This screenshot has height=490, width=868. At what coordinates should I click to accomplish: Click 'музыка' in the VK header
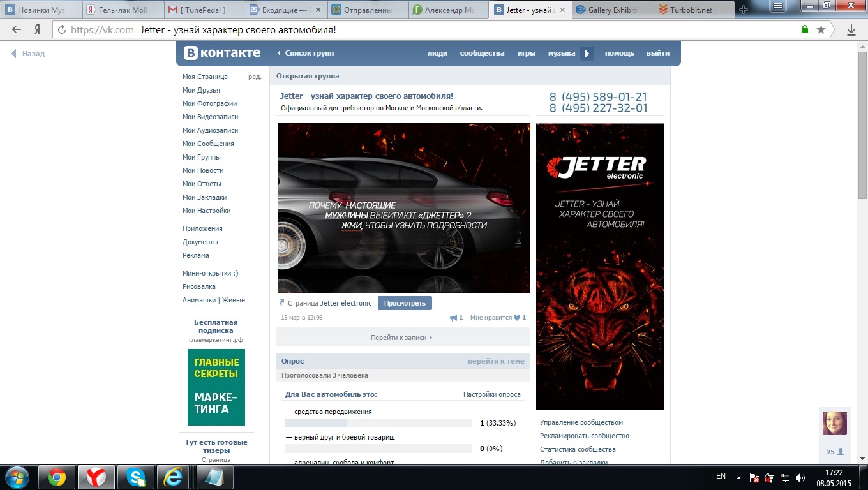point(562,54)
